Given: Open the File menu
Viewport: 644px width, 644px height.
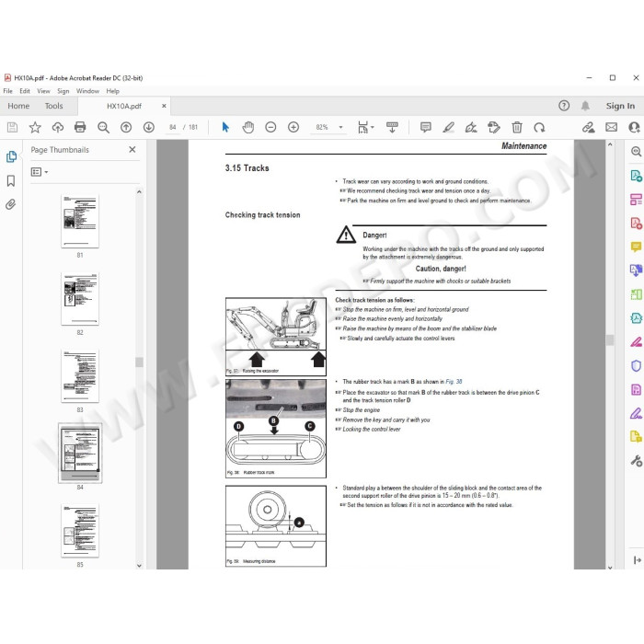Looking at the screenshot, I should click(x=7, y=91).
